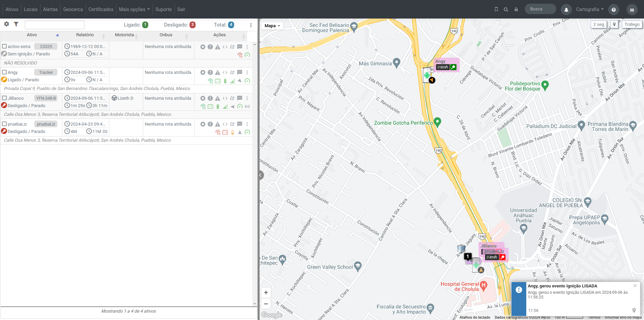The width and height of the screenshot is (644, 320).
Task: Click the stop icon in the Angy row
Action: pos(203,73)
